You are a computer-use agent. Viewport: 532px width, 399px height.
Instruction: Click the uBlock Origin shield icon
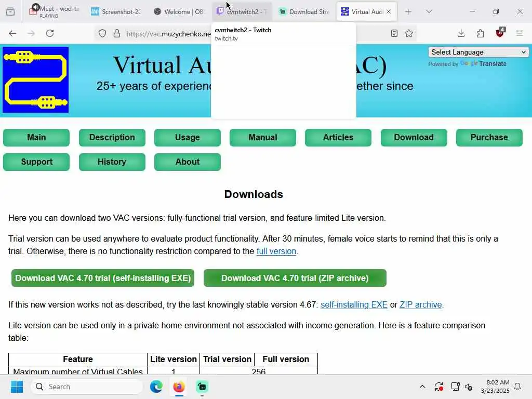500,33
